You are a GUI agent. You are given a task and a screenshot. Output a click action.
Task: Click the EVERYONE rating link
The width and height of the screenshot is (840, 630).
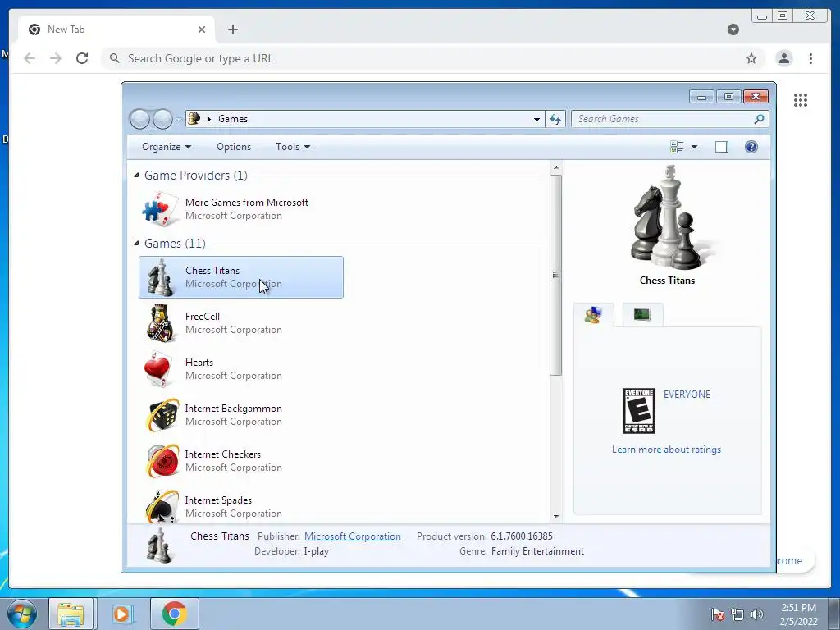tap(687, 395)
